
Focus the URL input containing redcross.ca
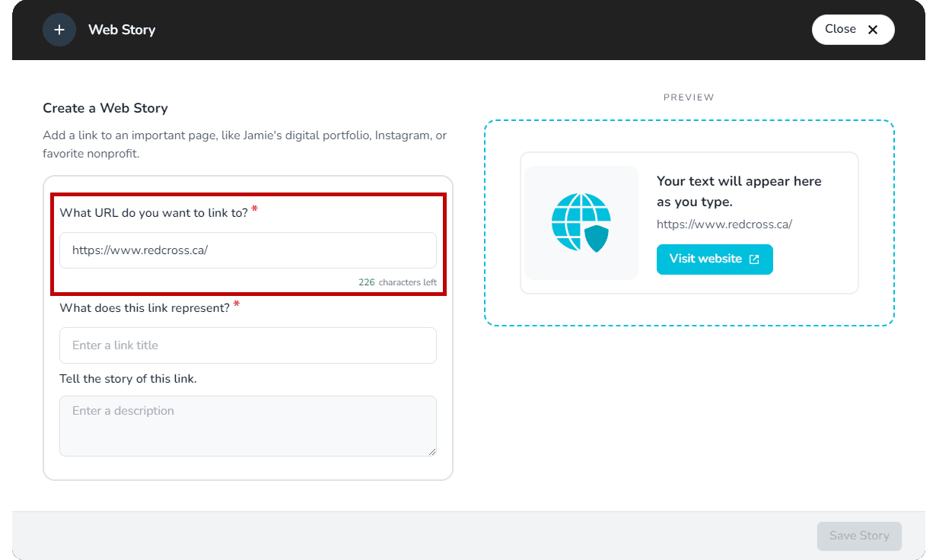(247, 250)
